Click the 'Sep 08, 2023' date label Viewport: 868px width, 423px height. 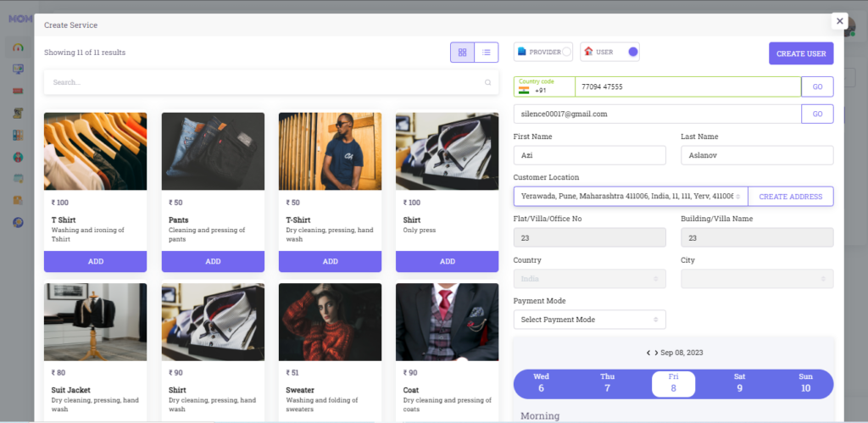(x=682, y=353)
